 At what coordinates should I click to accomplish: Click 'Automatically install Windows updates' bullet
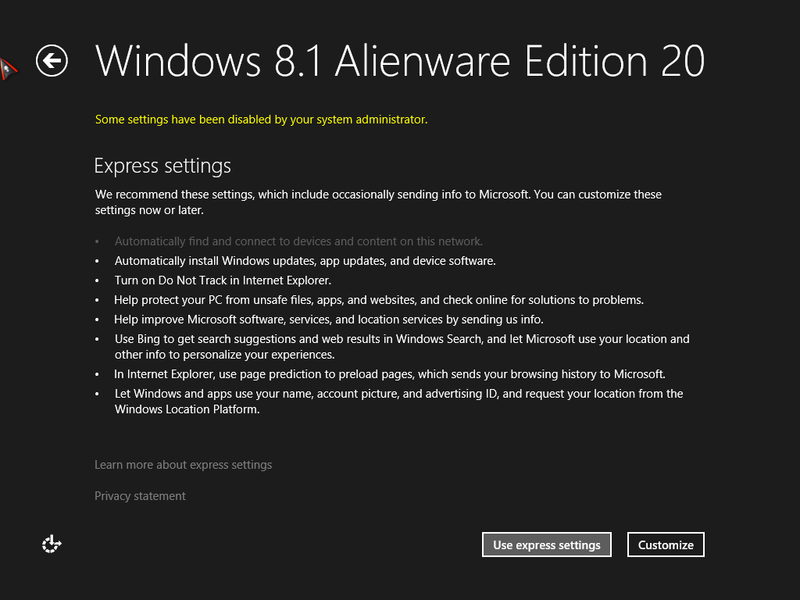tap(305, 261)
